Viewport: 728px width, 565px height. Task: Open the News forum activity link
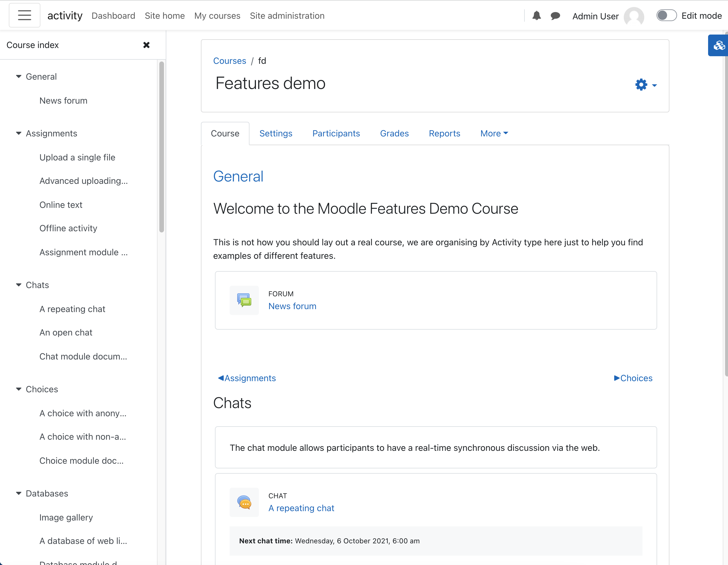coord(292,306)
